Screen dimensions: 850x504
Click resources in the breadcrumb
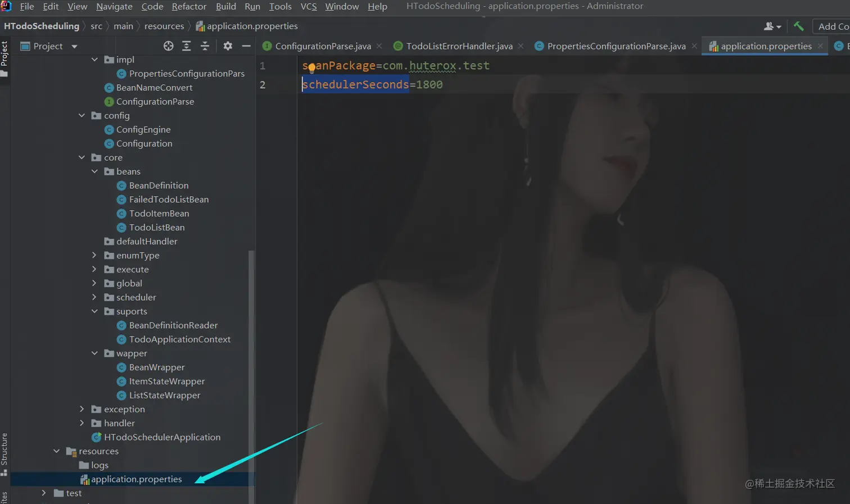[x=164, y=26]
